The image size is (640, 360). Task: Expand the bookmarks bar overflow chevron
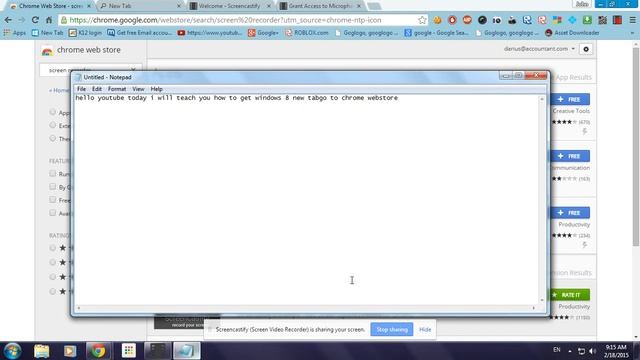point(633,33)
